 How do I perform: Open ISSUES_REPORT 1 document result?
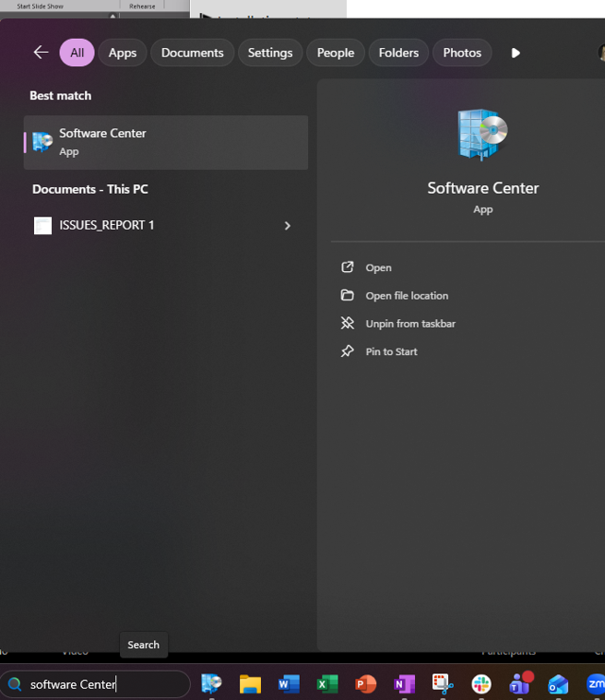coord(165,226)
